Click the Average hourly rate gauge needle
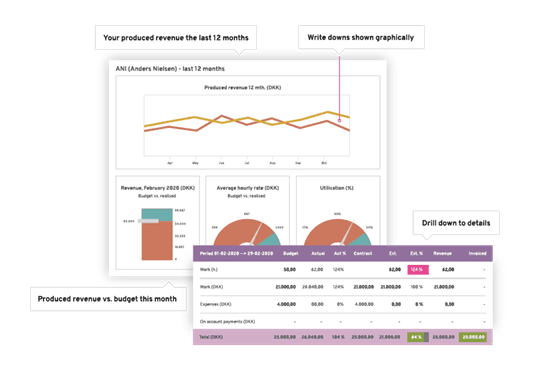This screenshot has height=372, width=540. 258,233
